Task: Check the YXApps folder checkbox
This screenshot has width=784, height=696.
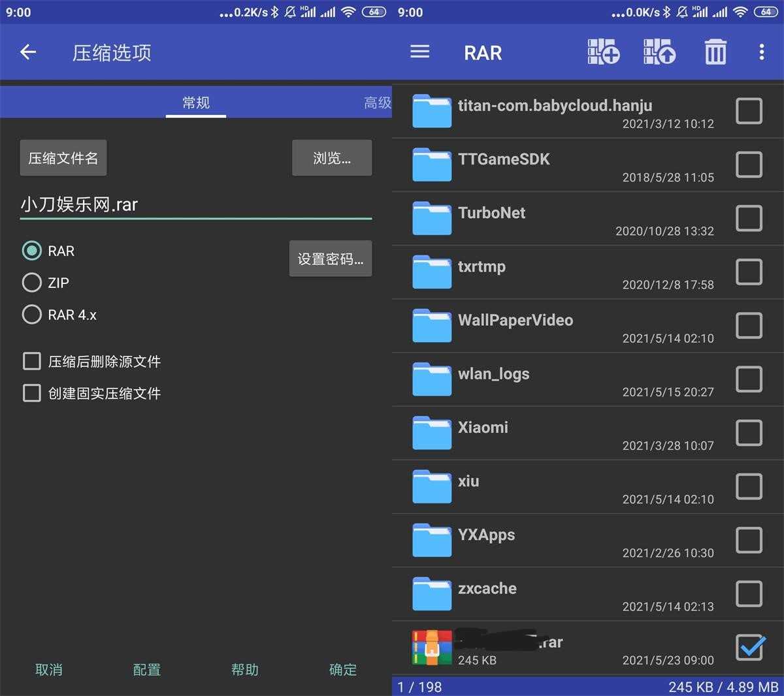Action: 749,540
